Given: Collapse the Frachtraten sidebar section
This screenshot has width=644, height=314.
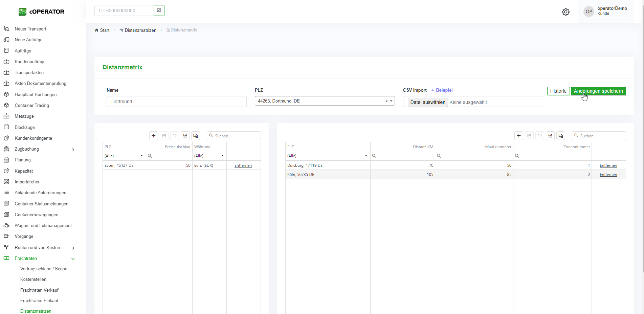Looking at the screenshot, I should tap(73, 259).
